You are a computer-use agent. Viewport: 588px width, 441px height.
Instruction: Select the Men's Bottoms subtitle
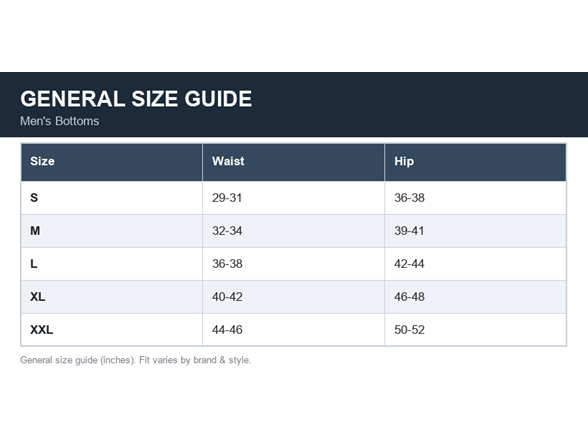click(60, 121)
